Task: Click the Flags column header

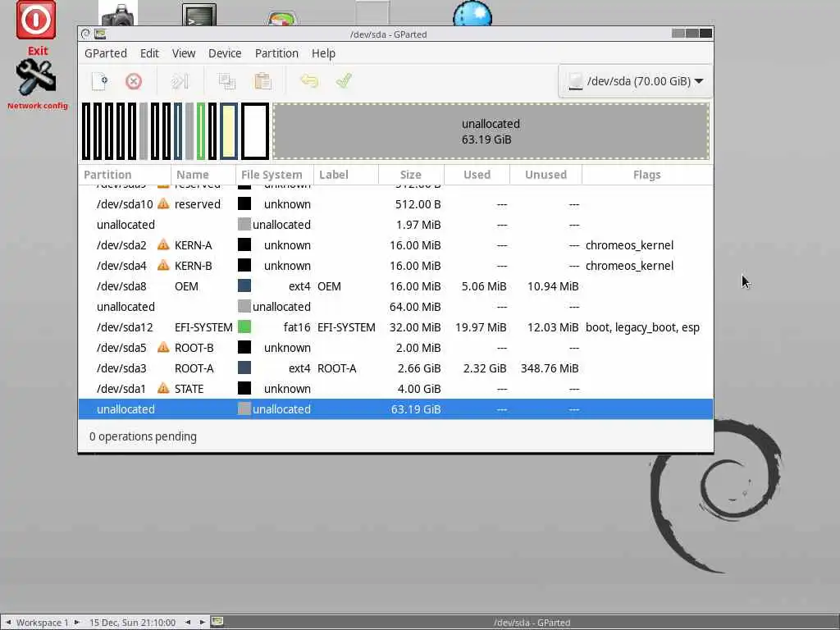Action: tap(647, 175)
